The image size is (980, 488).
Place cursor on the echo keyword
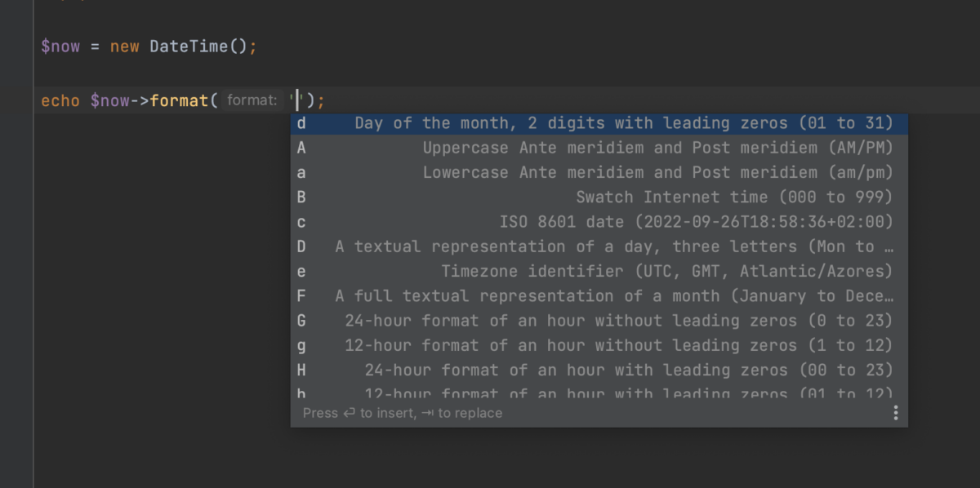click(x=60, y=101)
